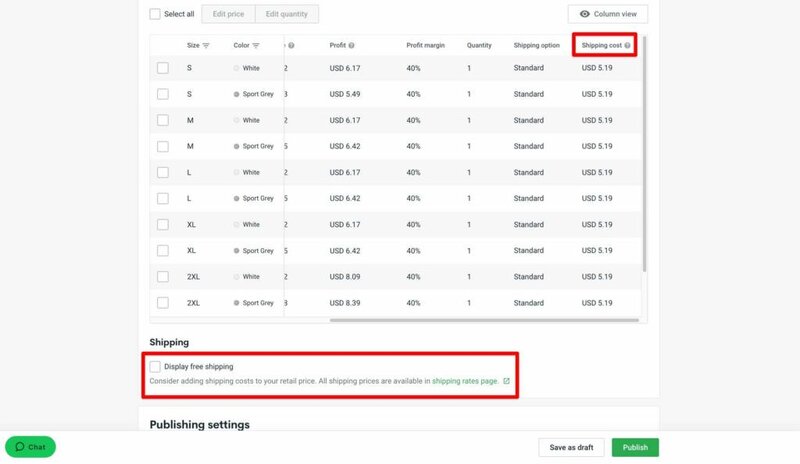Select the M White variant checkbox

163,120
